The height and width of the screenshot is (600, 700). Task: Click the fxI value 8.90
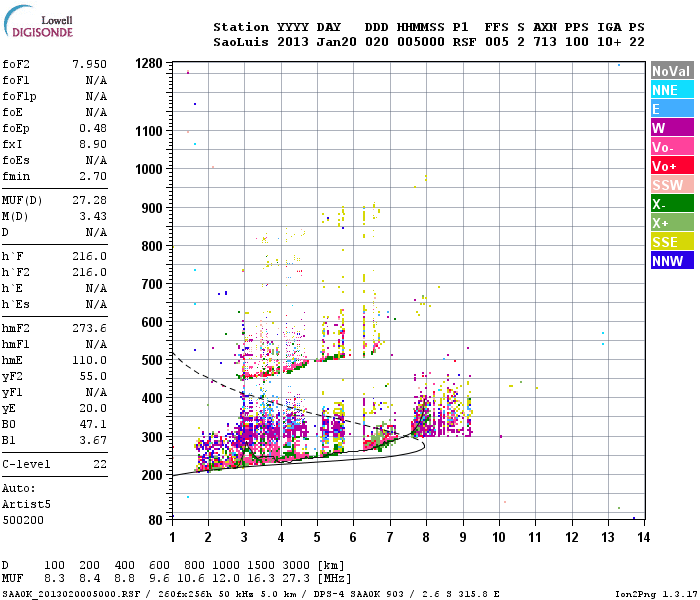[93, 144]
